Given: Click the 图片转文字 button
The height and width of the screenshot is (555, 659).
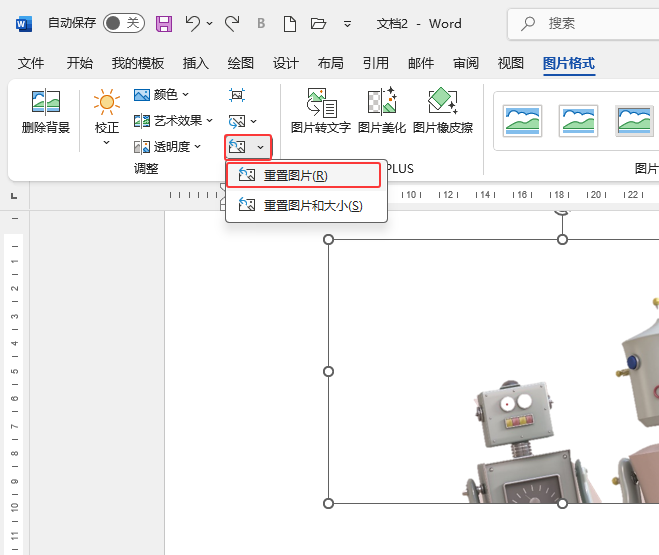Looking at the screenshot, I should [x=321, y=111].
